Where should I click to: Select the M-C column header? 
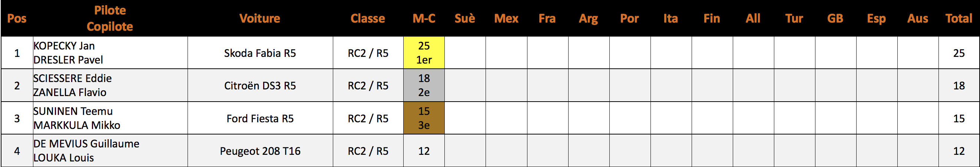424,18
